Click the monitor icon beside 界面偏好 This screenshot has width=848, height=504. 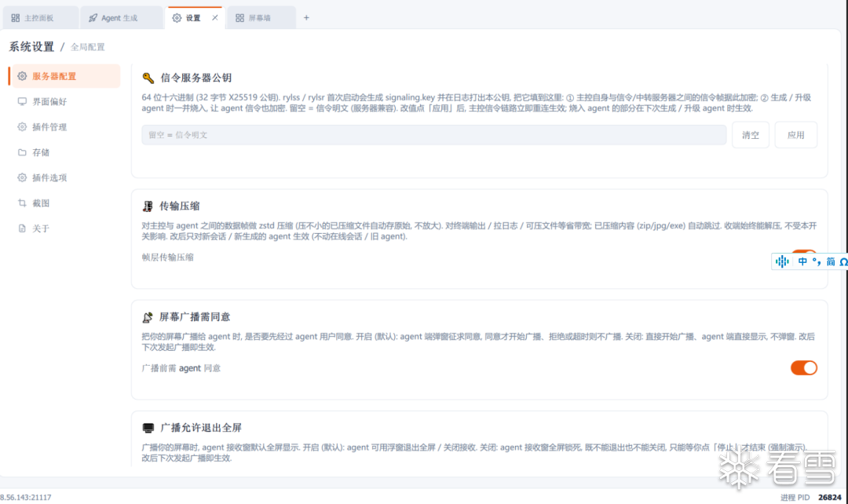(22, 102)
